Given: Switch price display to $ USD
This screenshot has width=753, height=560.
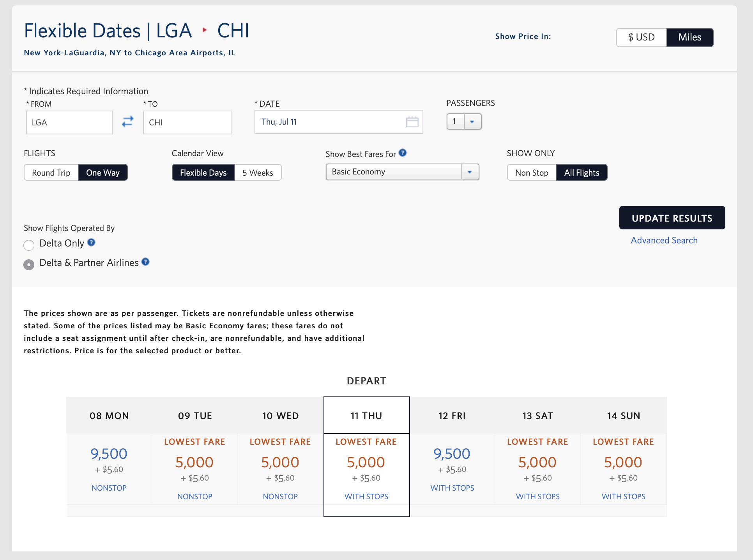Looking at the screenshot, I should [x=642, y=37].
